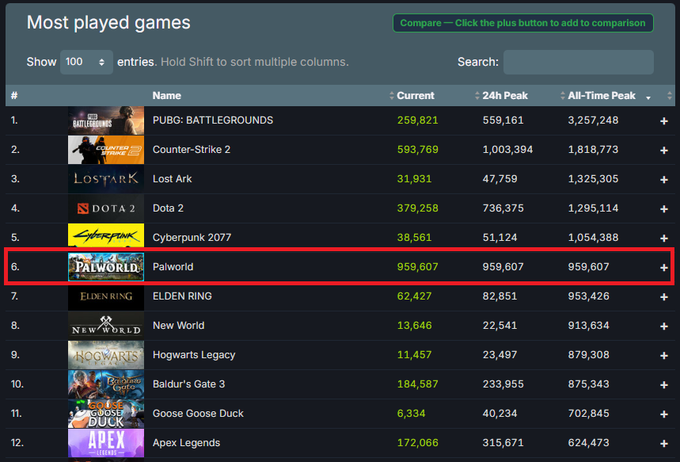Open the PUBG: BATTLEGROUNDS game thumbnail
Viewport: 680px width, 462px height.
(x=106, y=121)
